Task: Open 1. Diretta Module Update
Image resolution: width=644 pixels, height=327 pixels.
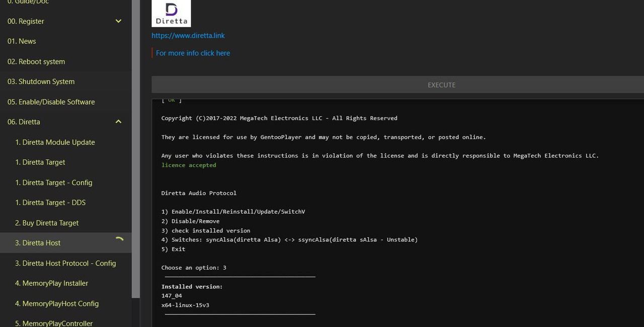Action: click(66, 142)
